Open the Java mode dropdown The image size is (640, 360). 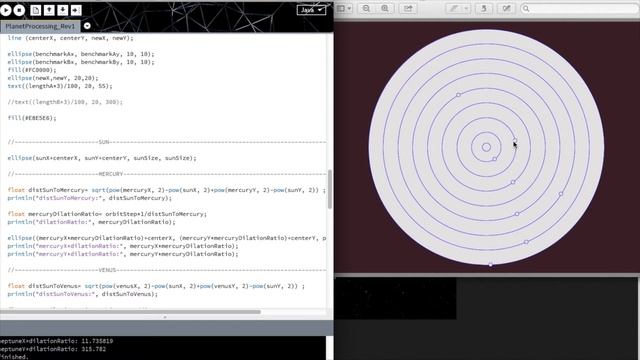pyautogui.click(x=311, y=10)
